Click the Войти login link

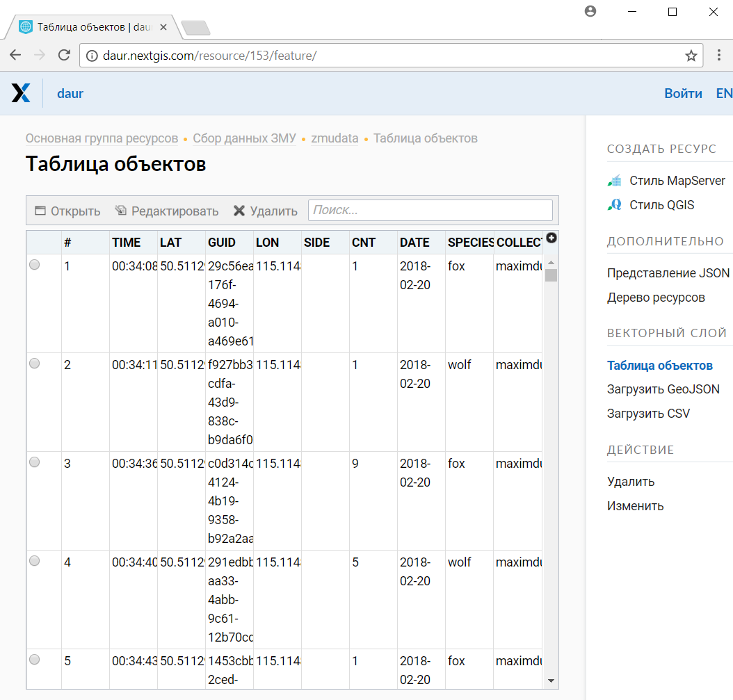click(682, 94)
